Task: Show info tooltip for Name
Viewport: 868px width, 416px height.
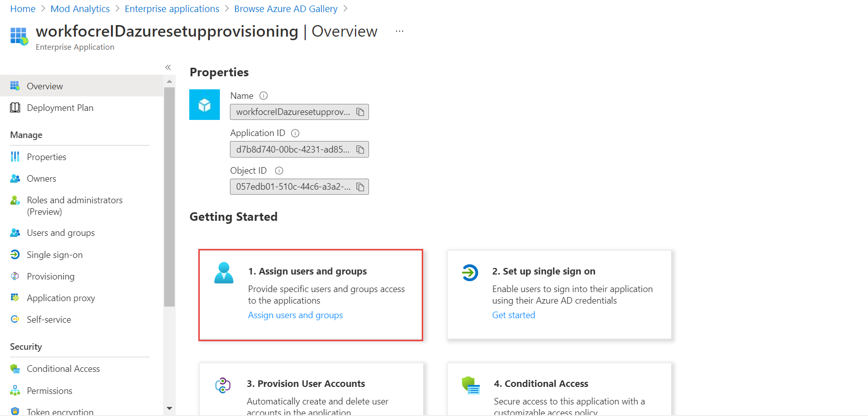Action: click(264, 95)
